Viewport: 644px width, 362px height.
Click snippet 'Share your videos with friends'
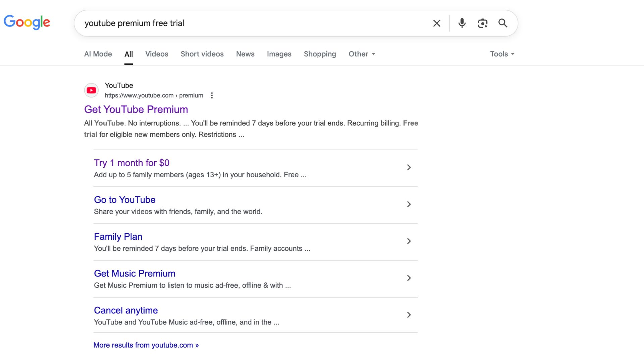click(x=178, y=212)
